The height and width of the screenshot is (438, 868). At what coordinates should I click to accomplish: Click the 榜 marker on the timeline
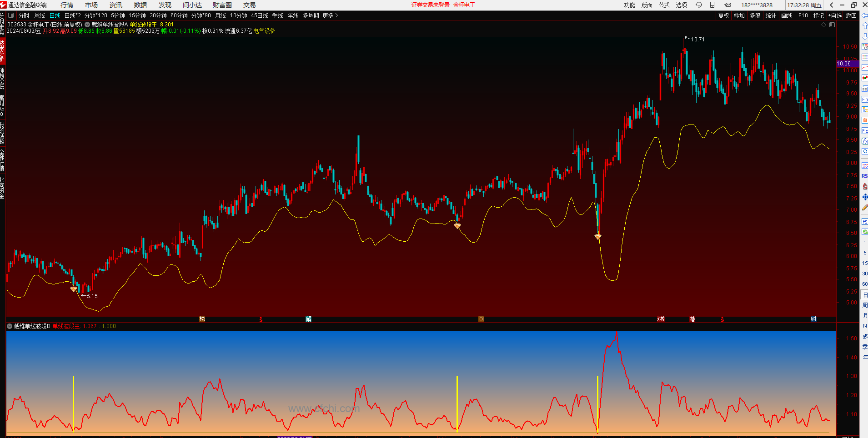202,319
